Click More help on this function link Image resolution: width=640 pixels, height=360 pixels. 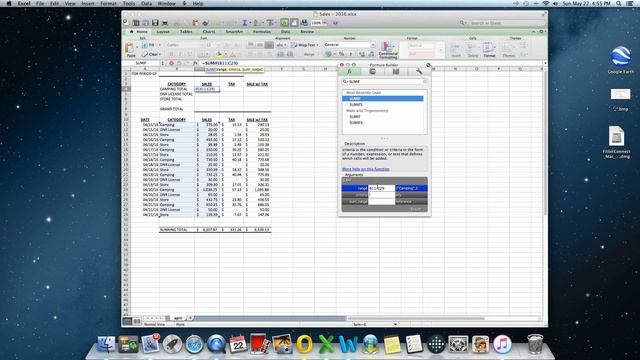[x=366, y=169]
